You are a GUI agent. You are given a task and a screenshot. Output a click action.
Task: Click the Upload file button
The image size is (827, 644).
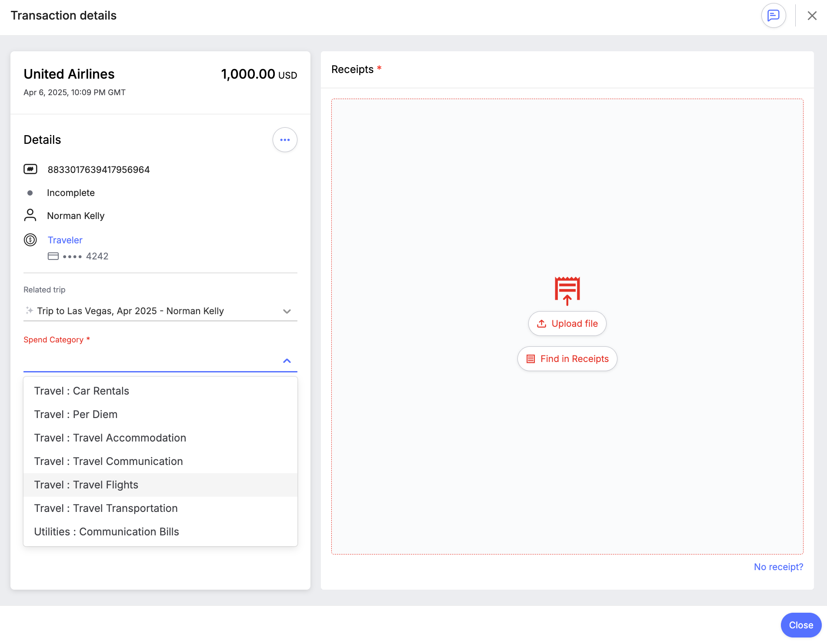pyautogui.click(x=567, y=324)
